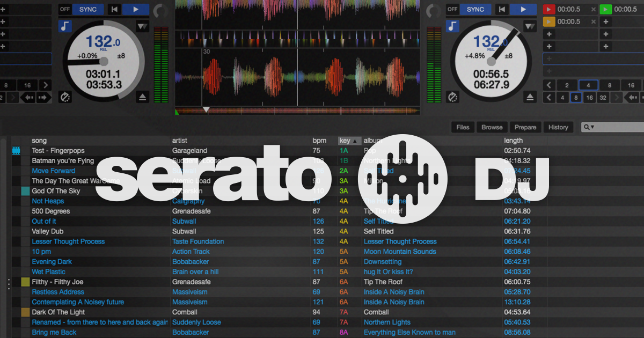Open the search options dropdown
The width and height of the screenshot is (644, 338).
[x=589, y=127]
